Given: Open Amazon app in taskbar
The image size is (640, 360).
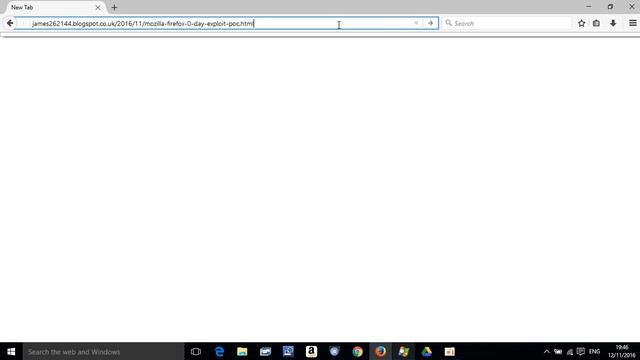Looking at the screenshot, I should click(x=311, y=351).
